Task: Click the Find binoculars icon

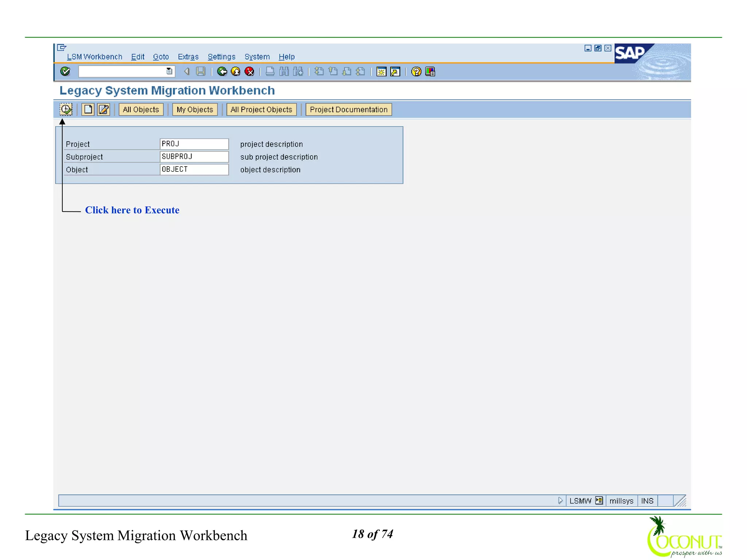Action: (284, 71)
